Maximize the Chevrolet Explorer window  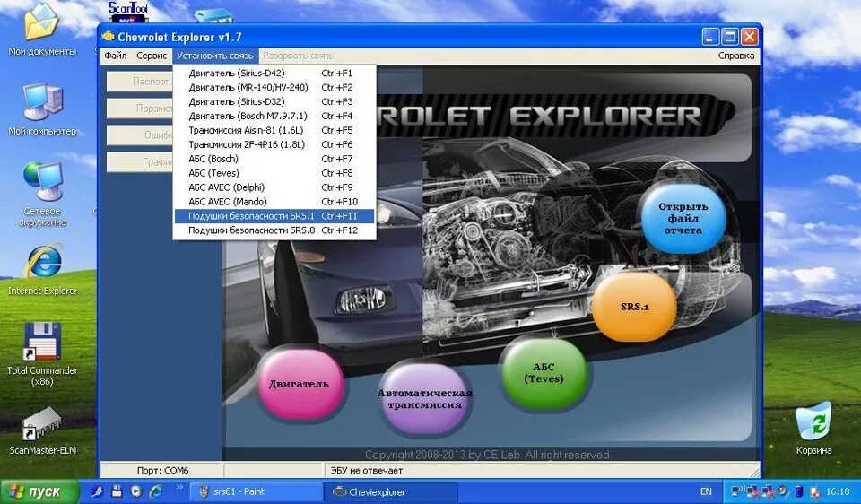(x=730, y=37)
